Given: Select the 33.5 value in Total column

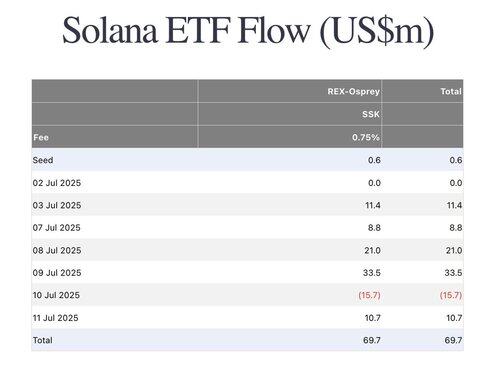Looking at the screenshot, I should (x=453, y=273).
